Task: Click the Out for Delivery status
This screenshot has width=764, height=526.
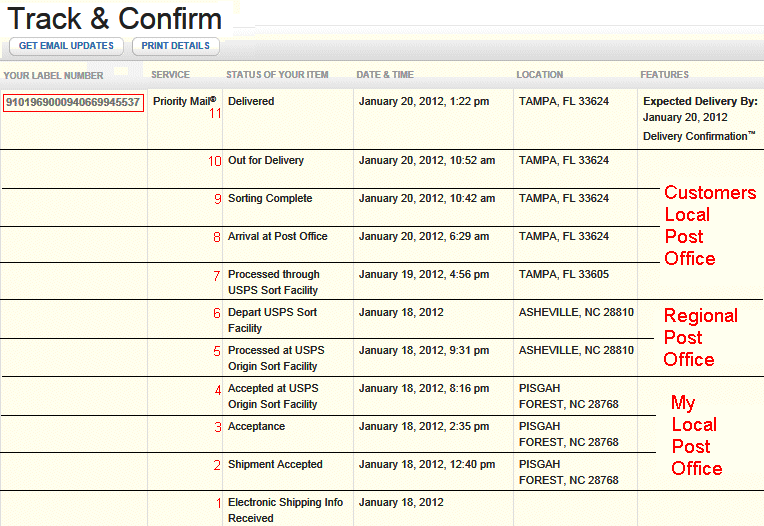Action: [266, 160]
